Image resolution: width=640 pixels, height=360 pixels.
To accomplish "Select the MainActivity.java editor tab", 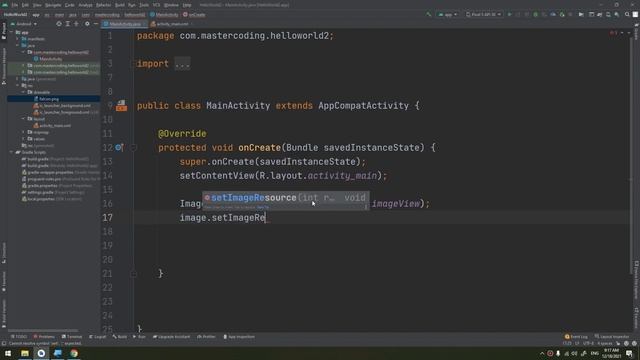I will tap(124, 24).
